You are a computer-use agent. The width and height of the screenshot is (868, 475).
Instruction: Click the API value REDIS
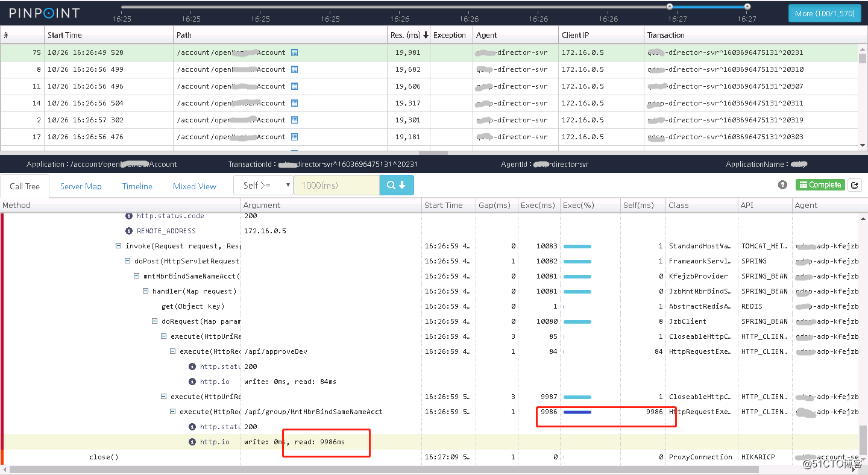click(752, 306)
